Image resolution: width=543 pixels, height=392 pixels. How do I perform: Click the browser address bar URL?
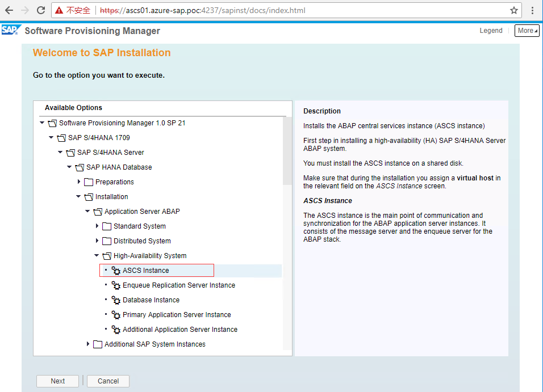203,10
